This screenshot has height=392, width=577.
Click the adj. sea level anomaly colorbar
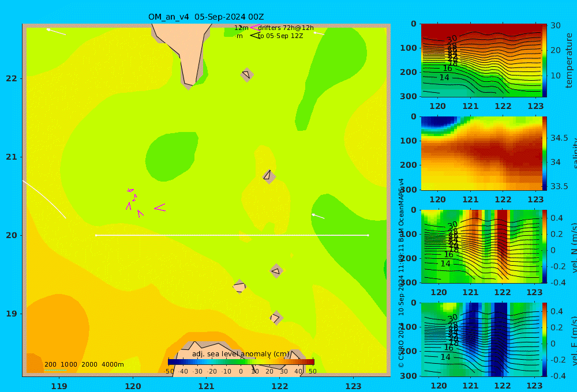(x=241, y=362)
